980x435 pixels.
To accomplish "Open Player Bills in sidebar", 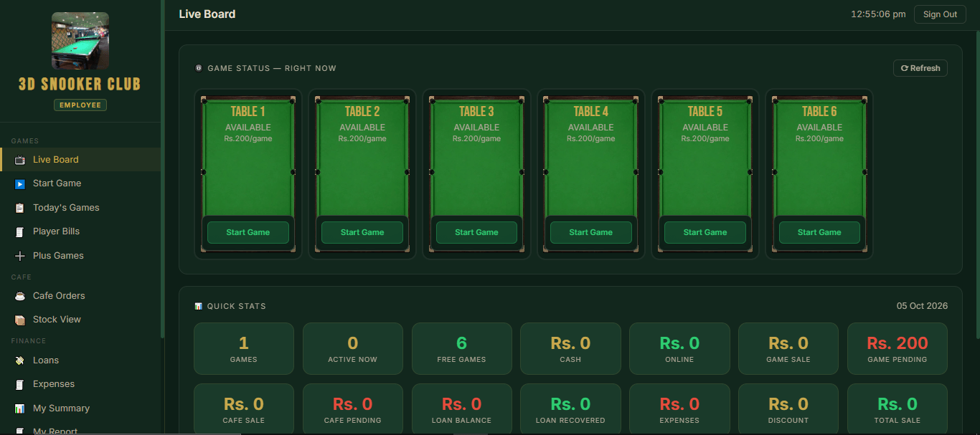I will pos(80,231).
